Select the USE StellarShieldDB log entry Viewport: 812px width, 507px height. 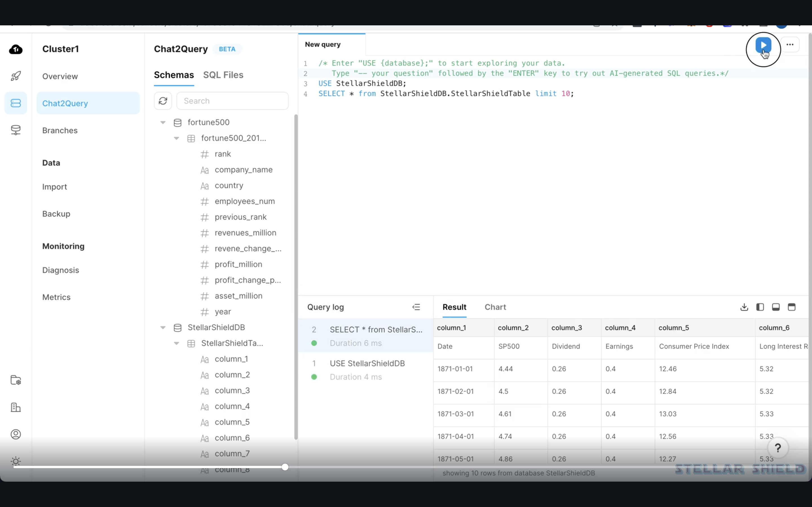367,363
